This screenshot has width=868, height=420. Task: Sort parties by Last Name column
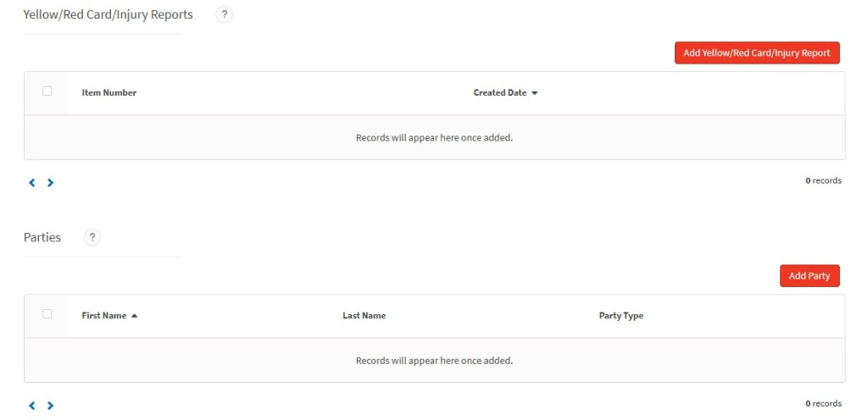[364, 316]
